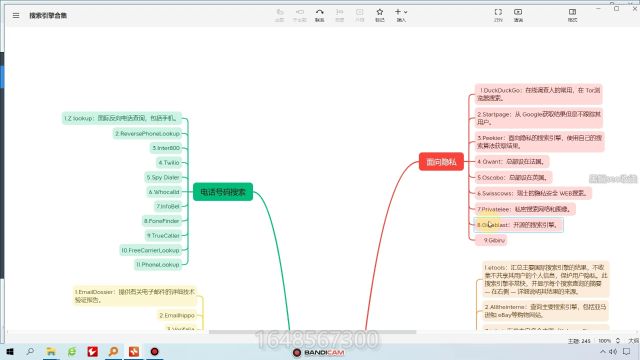The width and height of the screenshot is (640, 360).
Task: Start Pitch presentation mode
Action: coord(518,15)
